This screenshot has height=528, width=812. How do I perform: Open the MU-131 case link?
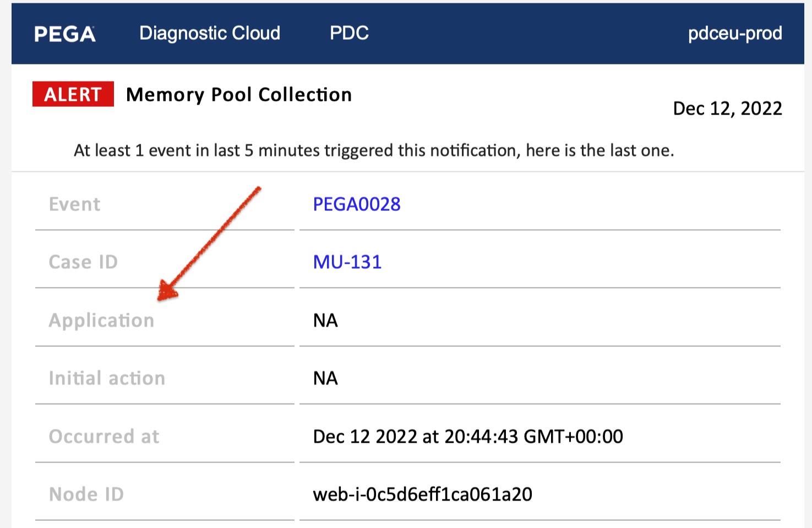coord(346,262)
